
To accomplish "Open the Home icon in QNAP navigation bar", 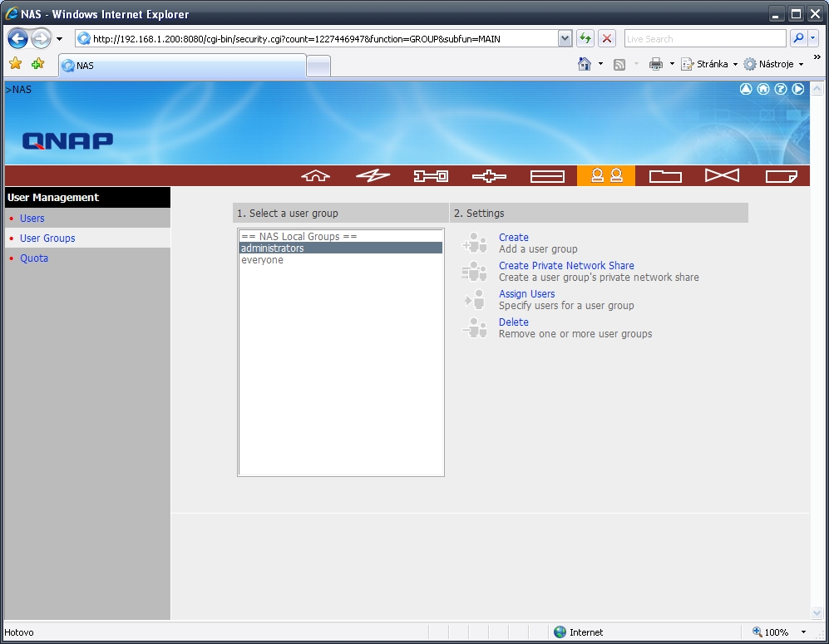I will [x=315, y=176].
